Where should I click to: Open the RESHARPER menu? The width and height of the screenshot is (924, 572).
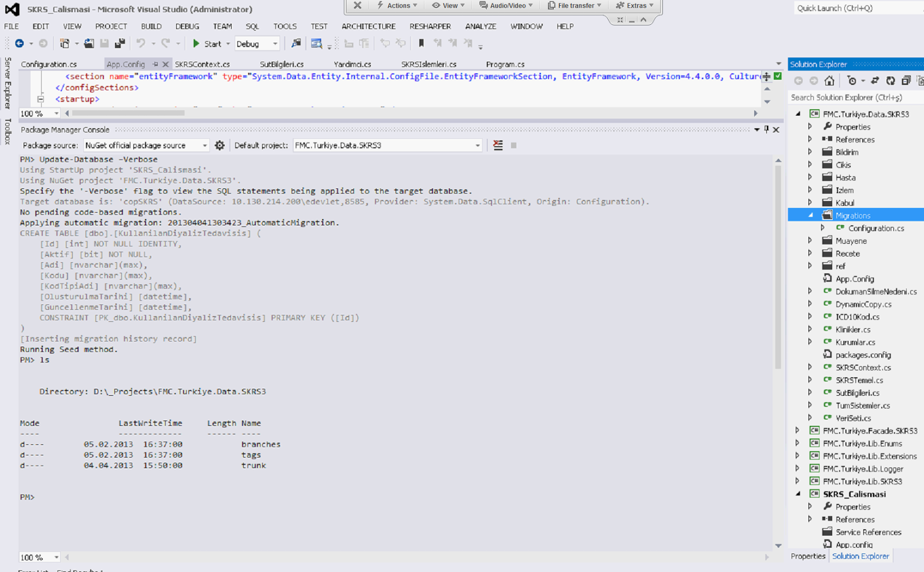[x=430, y=27]
